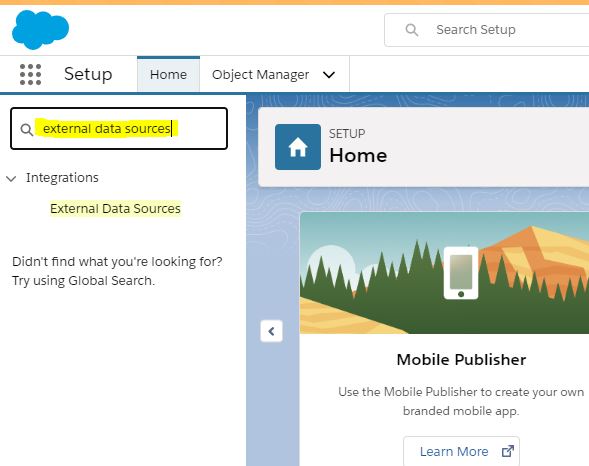Open the Object Manager tab
Image resolution: width=589 pixels, height=466 pixels.
(260, 74)
